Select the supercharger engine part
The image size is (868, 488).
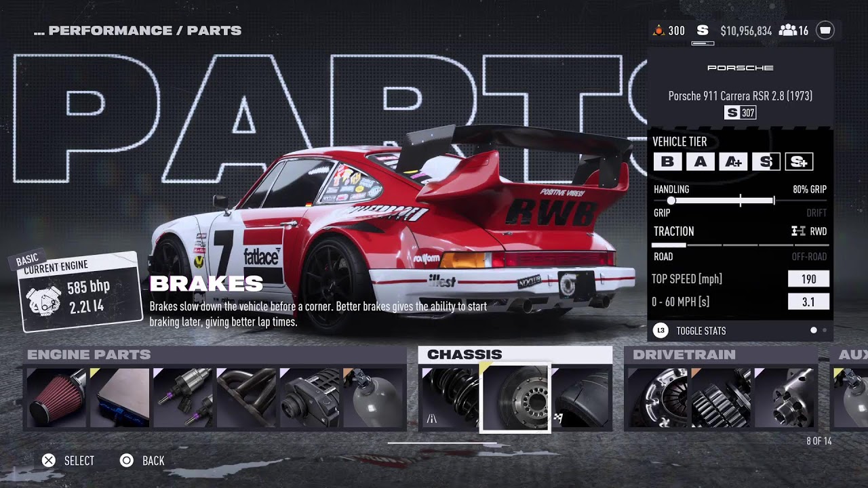click(311, 398)
